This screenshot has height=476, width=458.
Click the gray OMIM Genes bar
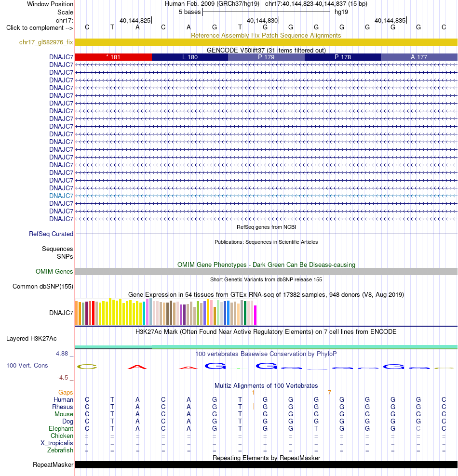(266, 271)
